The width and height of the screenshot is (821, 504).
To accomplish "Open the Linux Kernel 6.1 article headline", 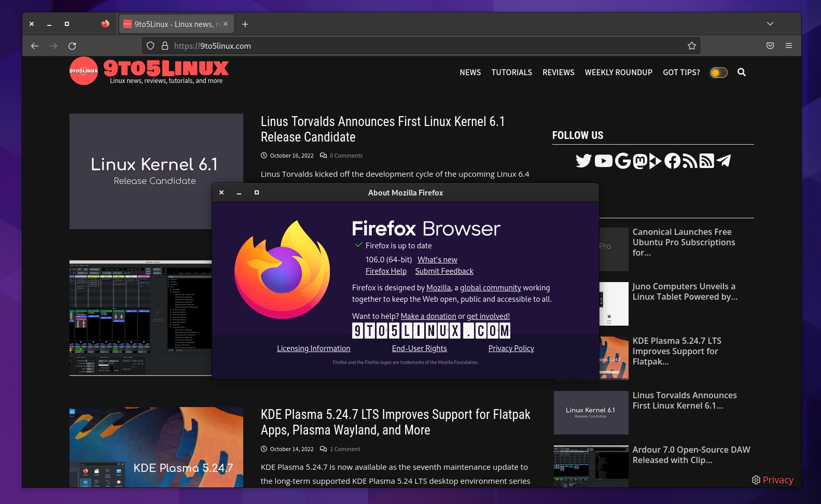I will click(383, 129).
